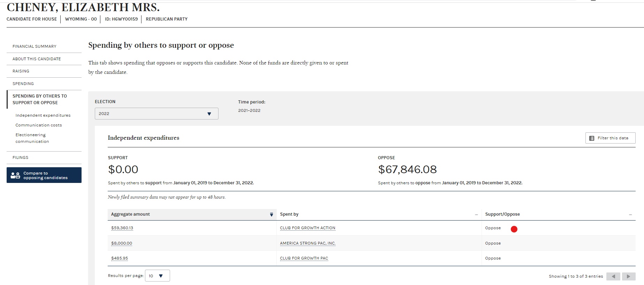
Task: Sort by the Support/Oppose column
Action: pyautogui.click(x=559, y=214)
